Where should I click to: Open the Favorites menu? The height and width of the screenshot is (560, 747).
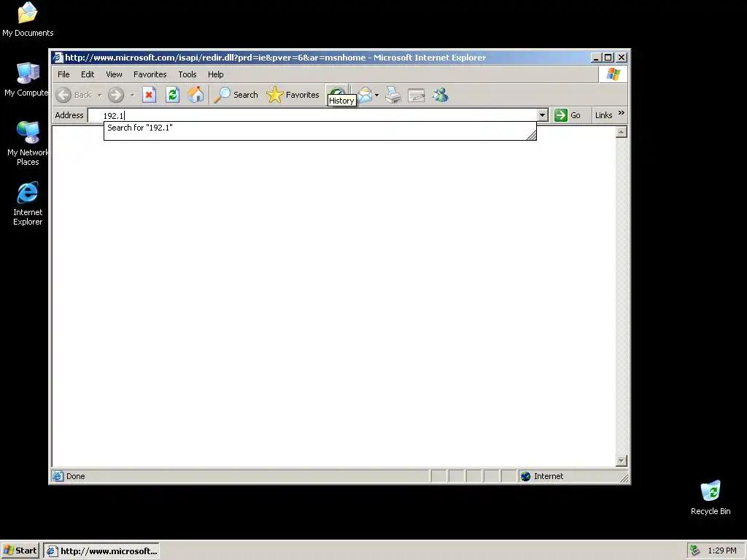[150, 74]
